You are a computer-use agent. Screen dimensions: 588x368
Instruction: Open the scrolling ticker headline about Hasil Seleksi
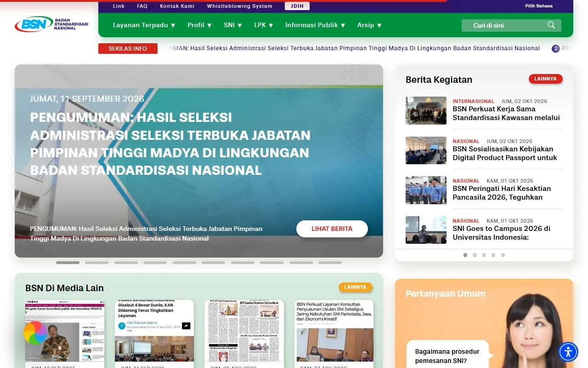point(353,48)
